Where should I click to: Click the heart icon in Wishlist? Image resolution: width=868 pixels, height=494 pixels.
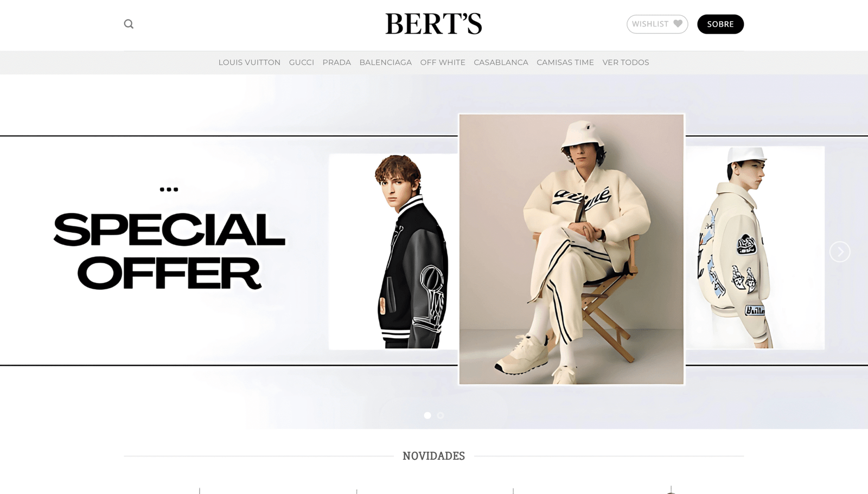[x=678, y=24]
